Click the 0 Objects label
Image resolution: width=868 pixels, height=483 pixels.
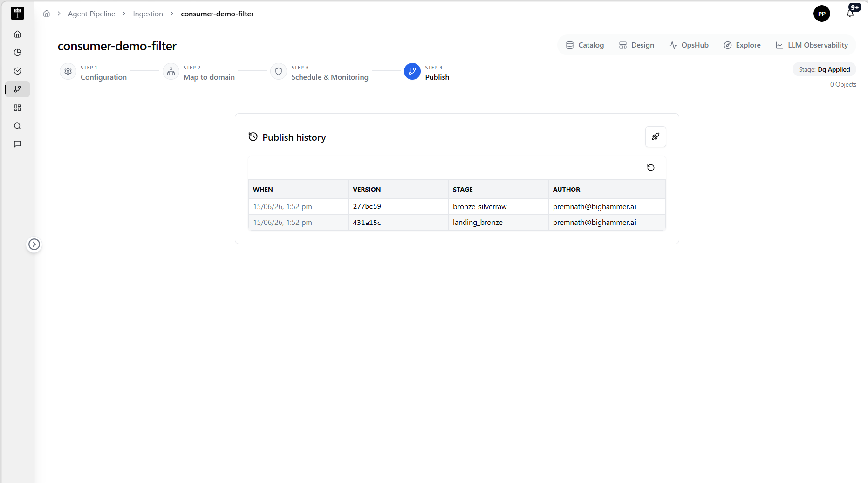[843, 84]
